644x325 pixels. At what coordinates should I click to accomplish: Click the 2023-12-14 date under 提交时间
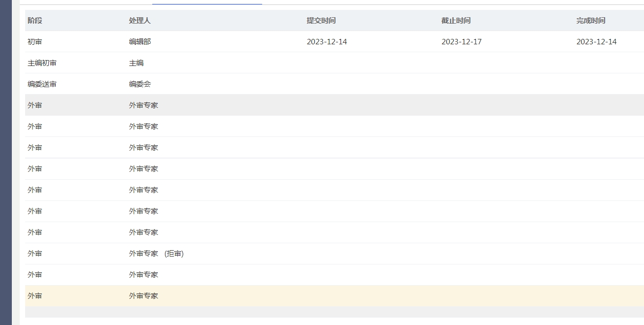click(327, 42)
